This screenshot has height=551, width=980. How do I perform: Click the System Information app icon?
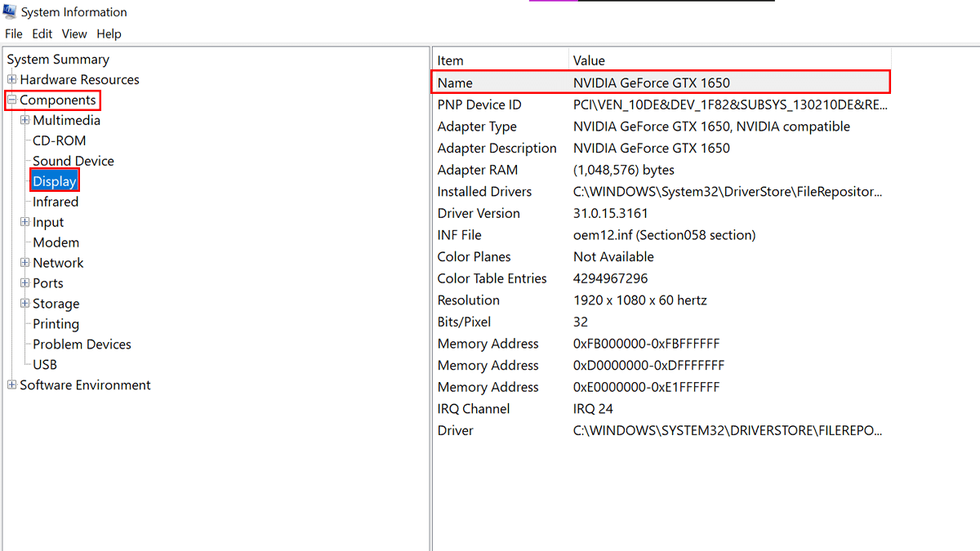(10, 11)
